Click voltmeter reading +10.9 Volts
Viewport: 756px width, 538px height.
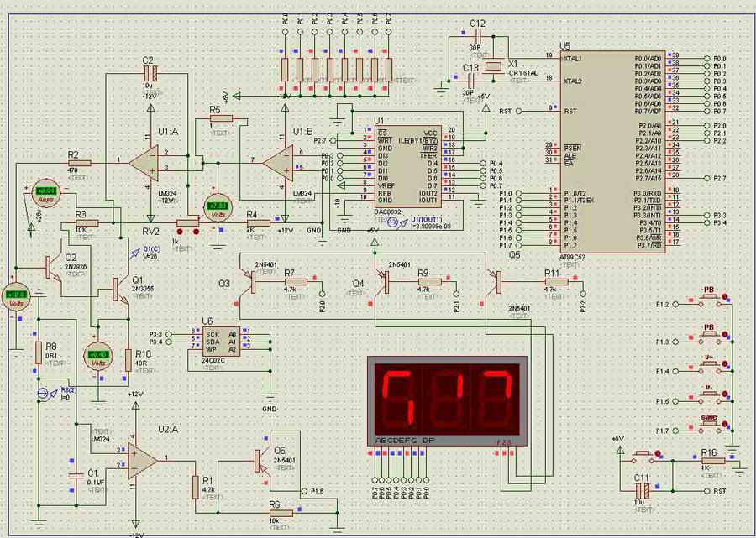click(x=16, y=295)
